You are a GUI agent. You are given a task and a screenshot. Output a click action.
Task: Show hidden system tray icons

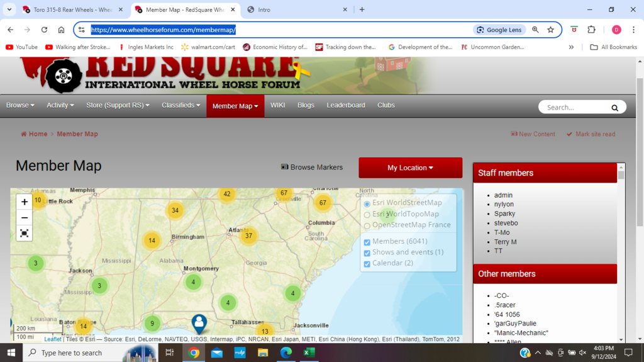tap(538, 353)
